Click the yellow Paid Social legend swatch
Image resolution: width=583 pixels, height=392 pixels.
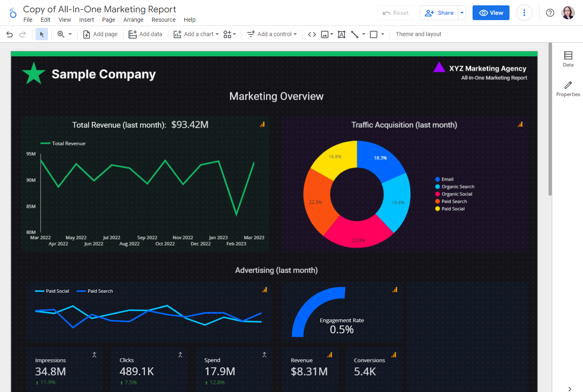click(438, 209)
